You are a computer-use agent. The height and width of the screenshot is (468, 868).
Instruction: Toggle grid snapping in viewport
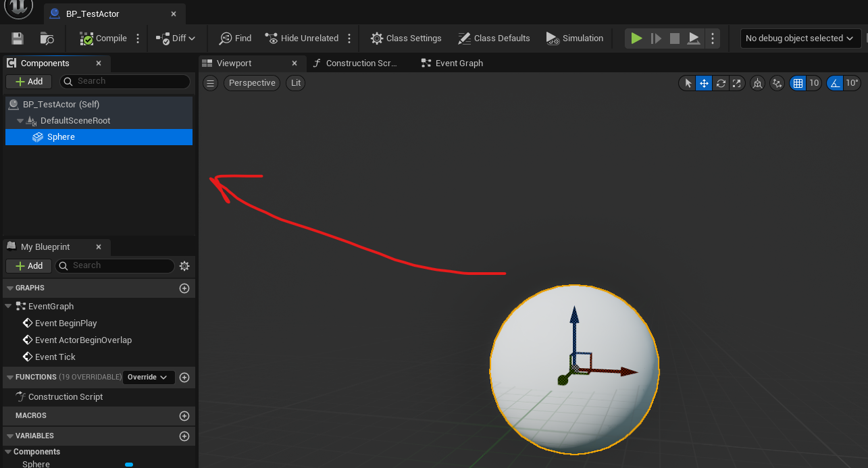(x=798, y=83)
